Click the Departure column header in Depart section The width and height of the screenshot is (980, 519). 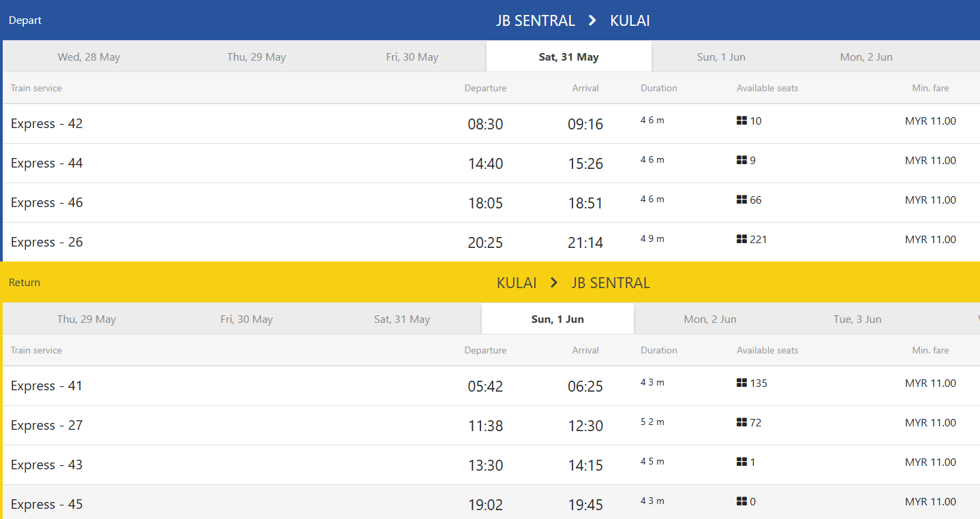(x=485, y=89)
